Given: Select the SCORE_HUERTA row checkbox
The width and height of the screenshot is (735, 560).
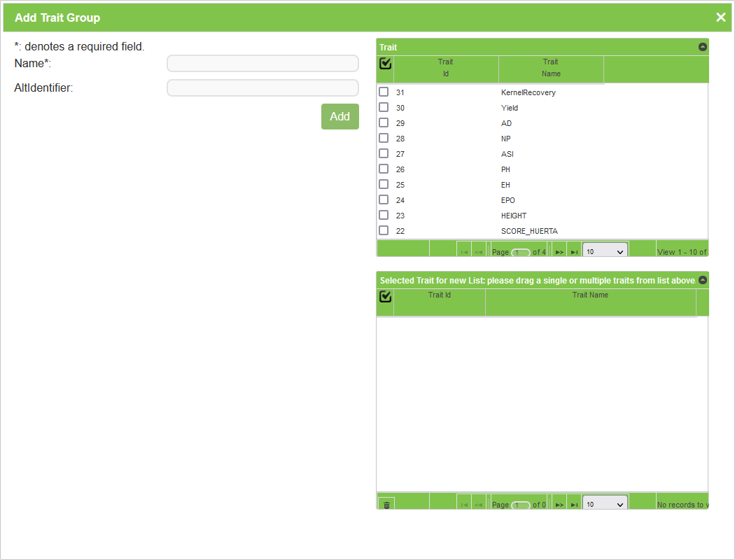Looking at the screenshot, I should coord(384,231).
